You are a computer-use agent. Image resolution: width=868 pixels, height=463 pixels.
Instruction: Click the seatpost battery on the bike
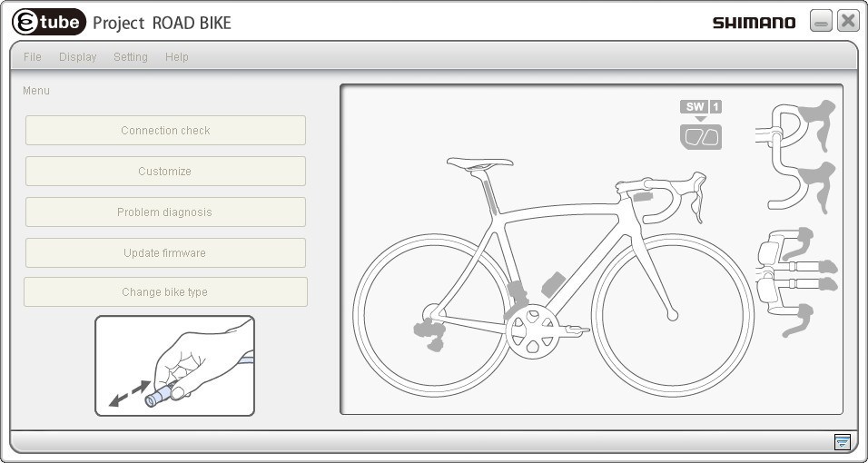point(489,196)
